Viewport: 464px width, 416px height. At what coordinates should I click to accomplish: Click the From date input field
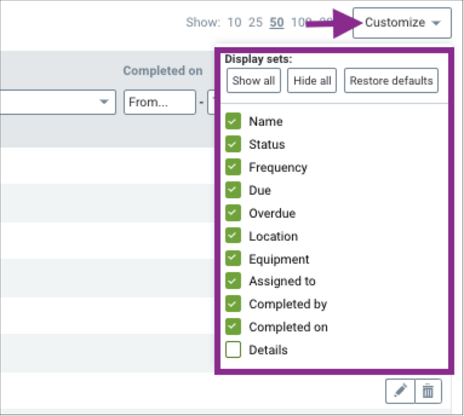click(x=160, y=102)
